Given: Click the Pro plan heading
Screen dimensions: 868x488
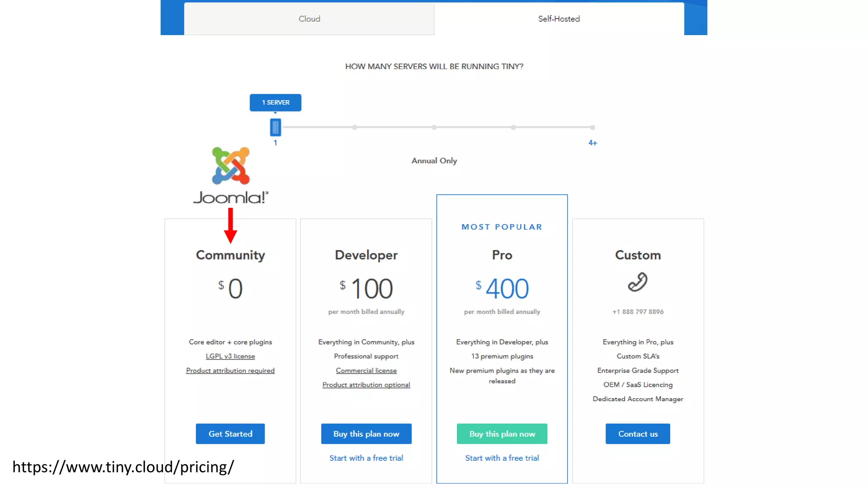Looking at the screenshot, I should pos(502,255).
